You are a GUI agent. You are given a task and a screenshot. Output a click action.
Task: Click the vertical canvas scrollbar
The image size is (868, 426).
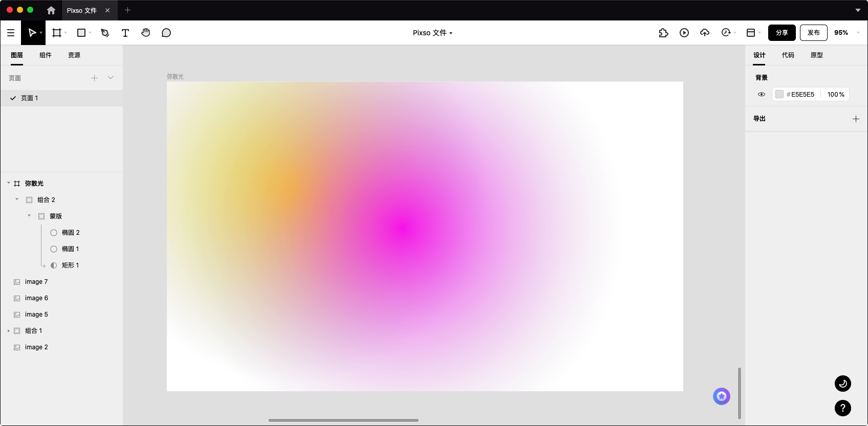(739, 393)
